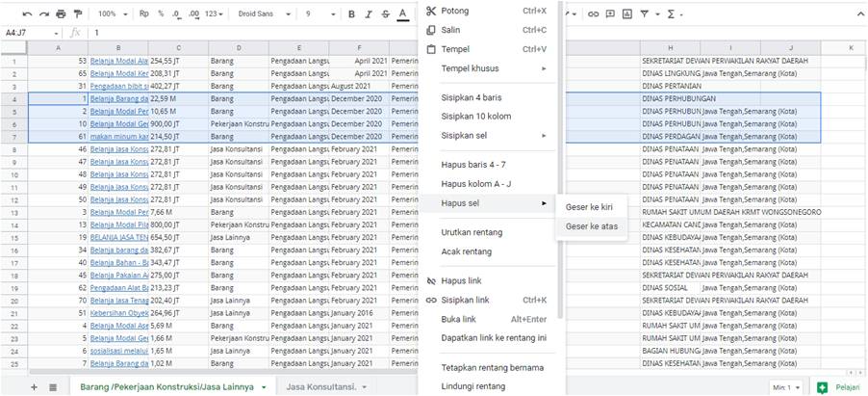Image resolution: width=868 pixels, height=396 pixels.
Task: Open the all sheets list icon
Action: [53, 386]
